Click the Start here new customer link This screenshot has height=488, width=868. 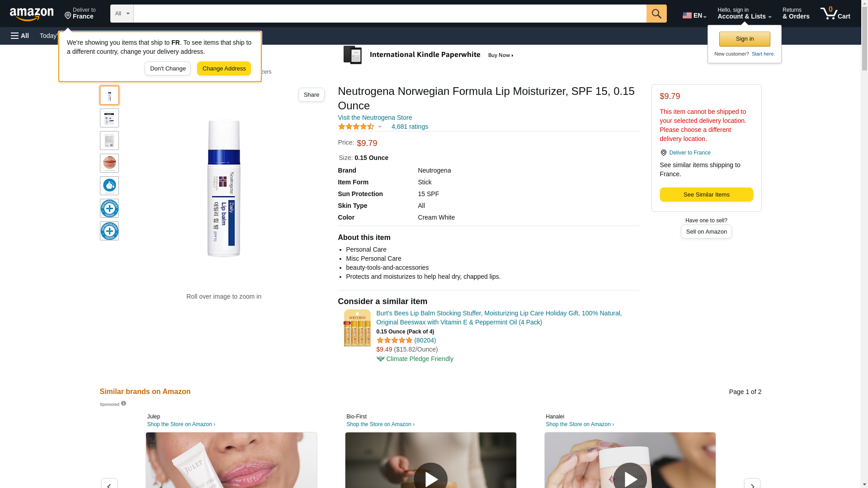point(763,54)
